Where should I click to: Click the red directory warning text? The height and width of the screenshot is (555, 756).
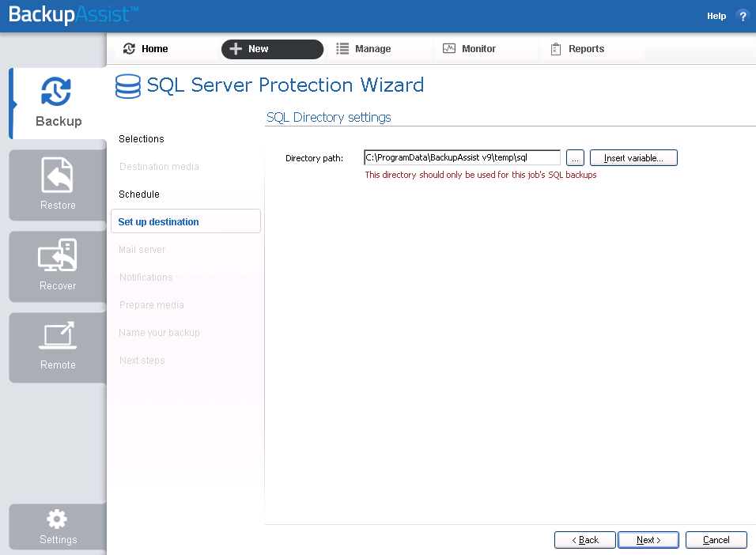point(481,175)
